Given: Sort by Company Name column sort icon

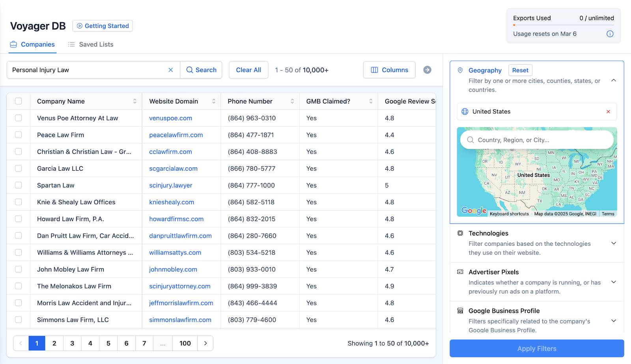Looking at the screenshot, I should (x=135, y=101).
